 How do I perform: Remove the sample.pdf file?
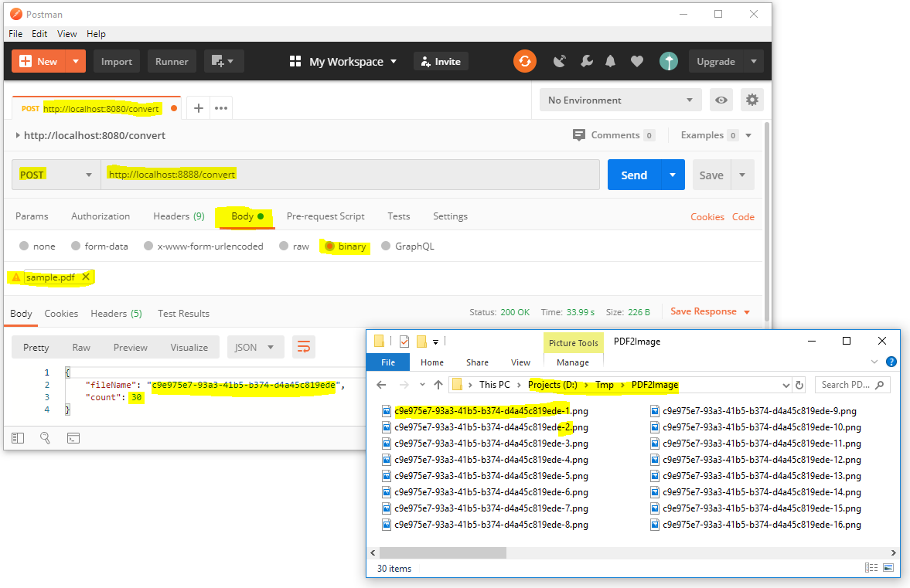[x=86, y=277]
